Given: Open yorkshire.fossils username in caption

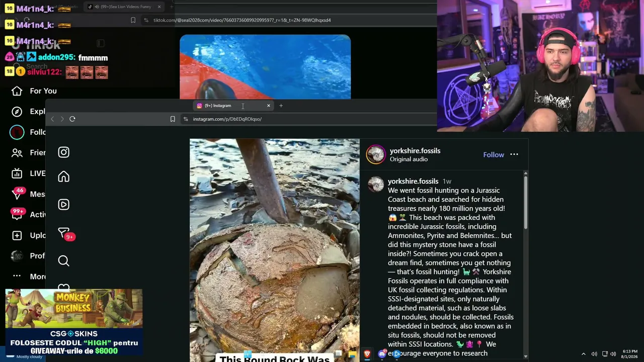Looking at the screenshot, I should click(413, 182).
